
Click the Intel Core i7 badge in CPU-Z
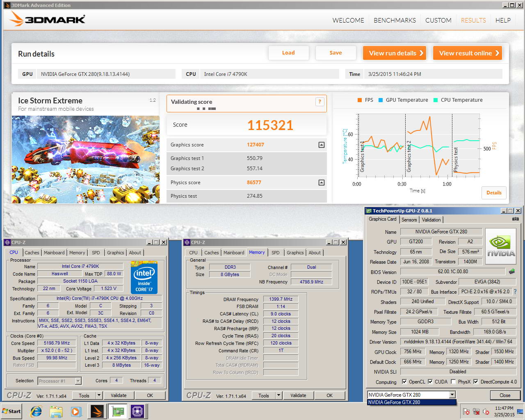point(144,277)
